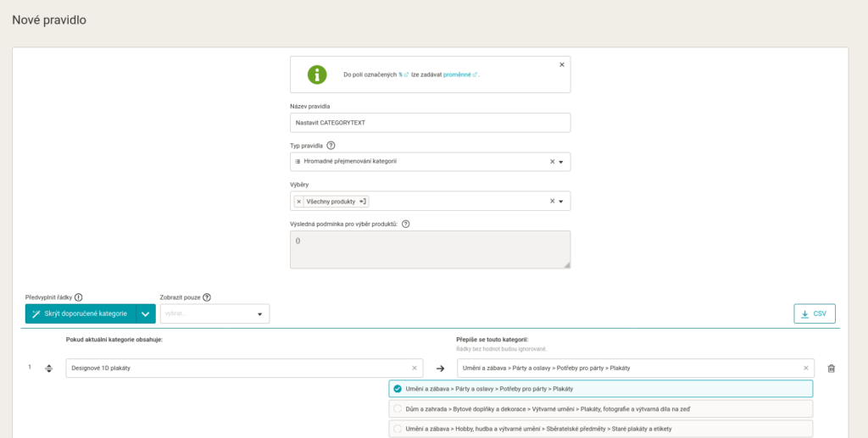Clear the rewritten category field value

[806, 368]
